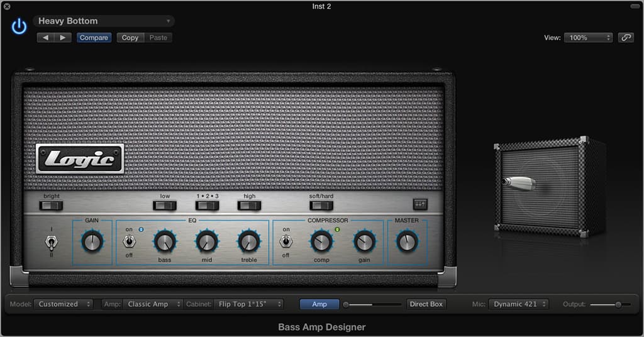Click the EQ section label
Viewport: 644px width, 337px height.
click(192, 221)
